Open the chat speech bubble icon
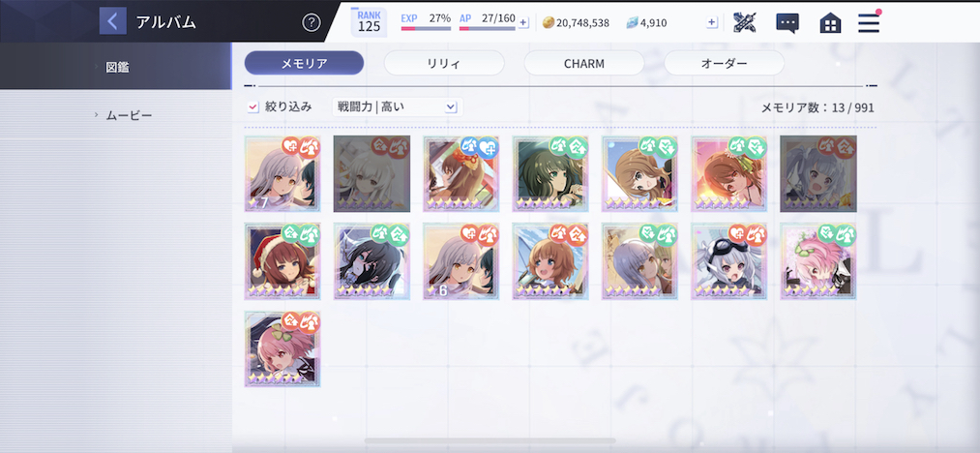The width and height of the screenshot is (980, 453). [787, 23]
